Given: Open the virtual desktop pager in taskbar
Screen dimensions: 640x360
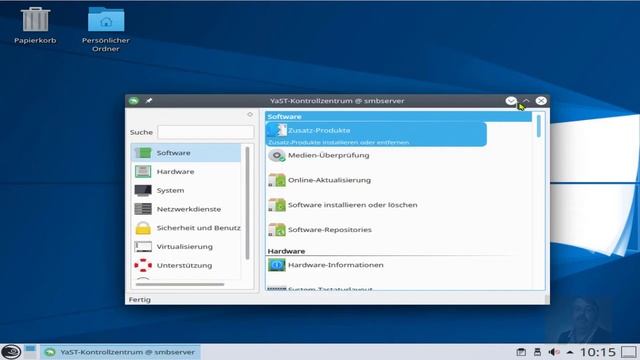Looking at the screenshot, I should coord(30,352).
